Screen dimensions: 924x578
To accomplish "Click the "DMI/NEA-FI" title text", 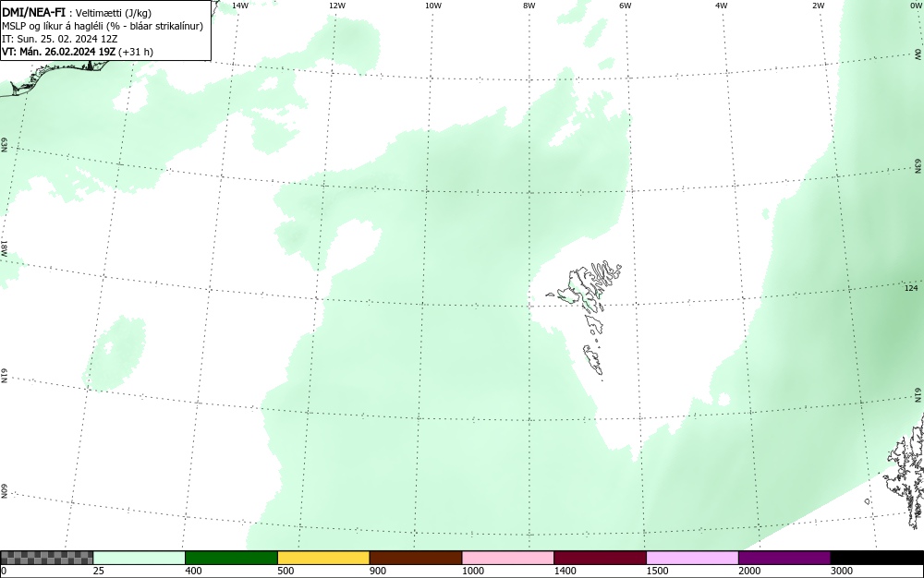I will point(33,12).
